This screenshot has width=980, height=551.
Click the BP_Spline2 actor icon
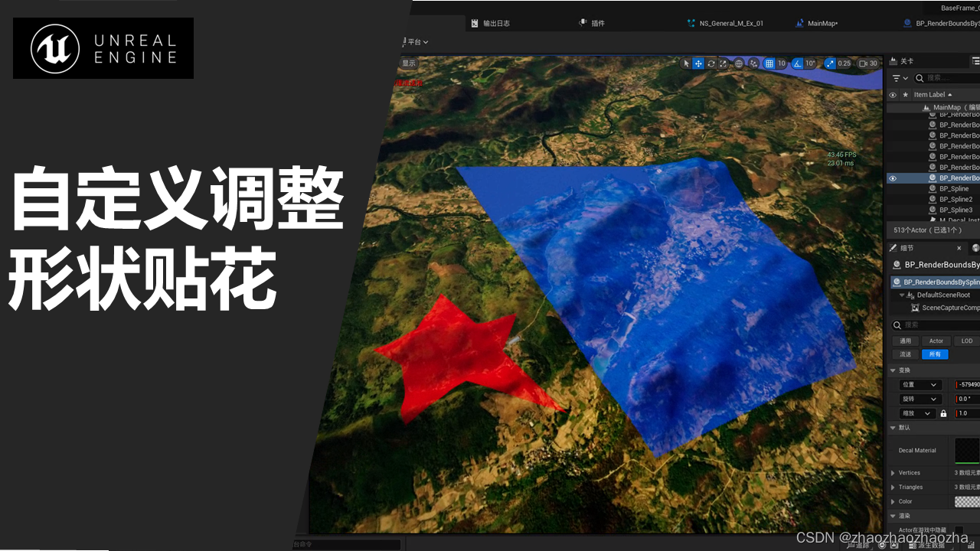(933, 200)
